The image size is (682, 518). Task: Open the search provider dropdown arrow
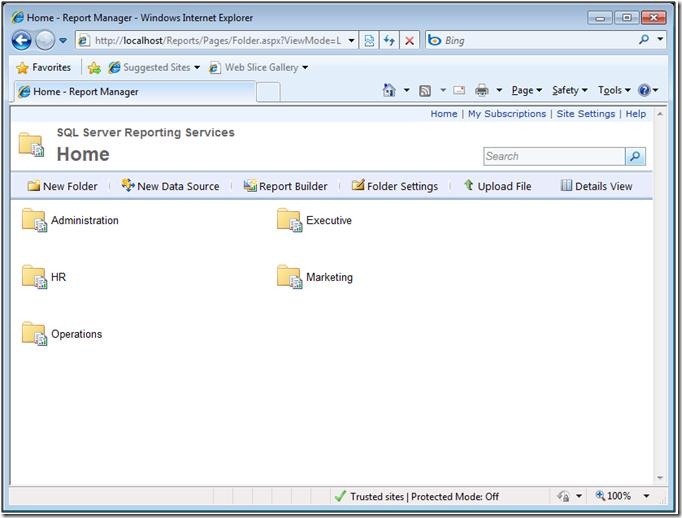(660, 39)
